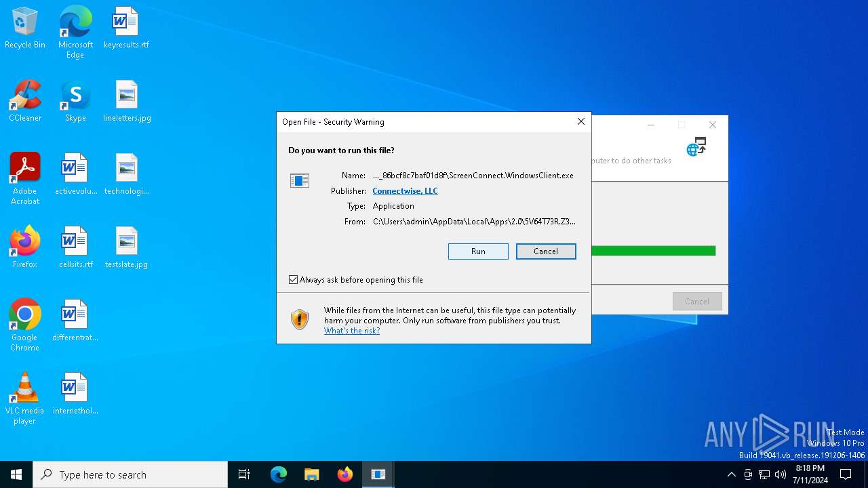Launch Firefox from the taskbar

point(344,474)
